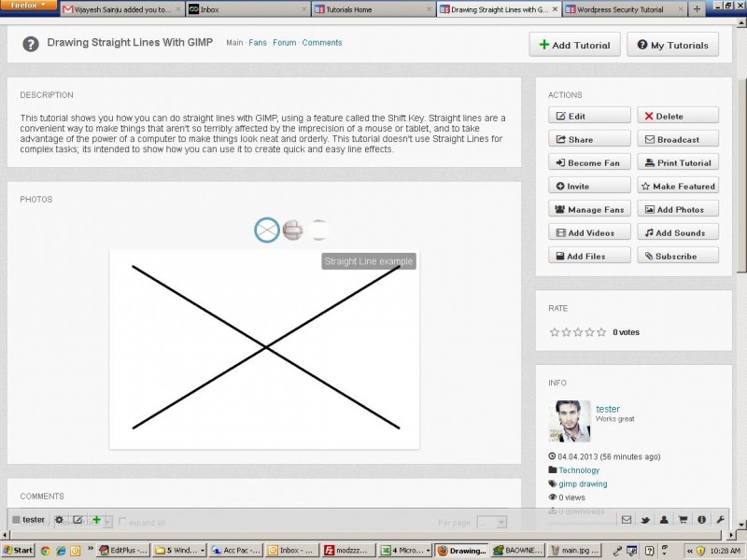Rate the tutorial three stars
Image resolution: width=747 pixels, height=560 pixels.
click(x=578, y=332)
